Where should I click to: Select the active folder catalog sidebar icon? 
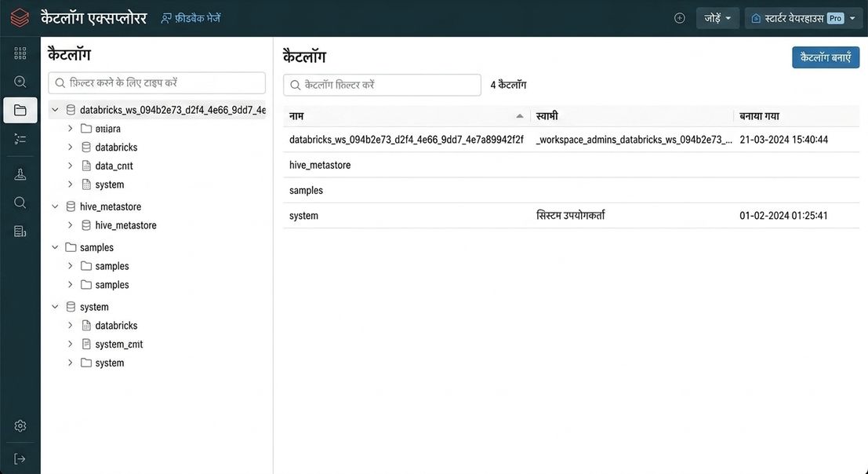[x=20, y=110]
